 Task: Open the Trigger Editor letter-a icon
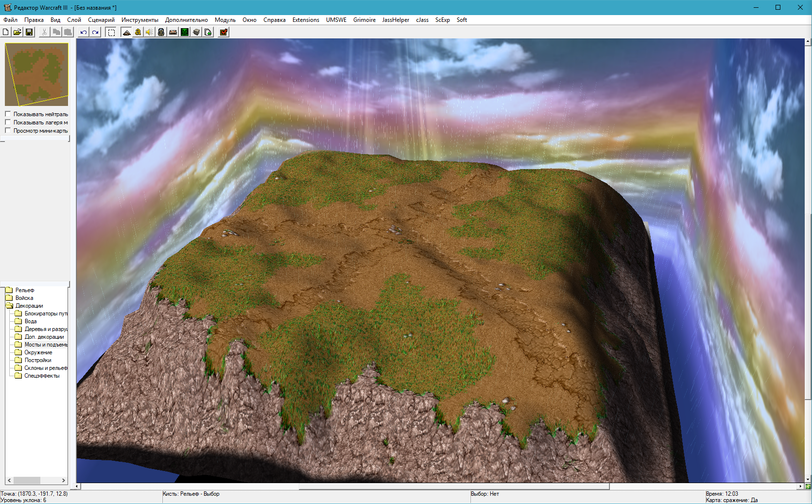tap(138, 32)
